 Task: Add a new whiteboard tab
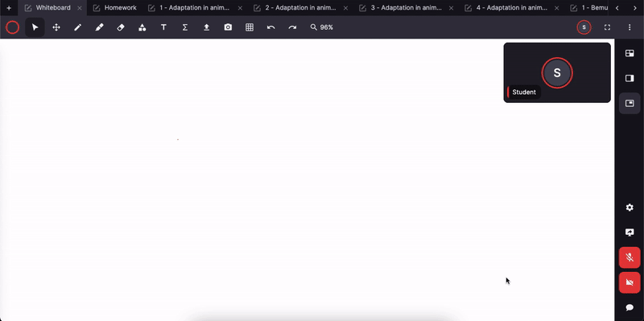click(9, 8)
